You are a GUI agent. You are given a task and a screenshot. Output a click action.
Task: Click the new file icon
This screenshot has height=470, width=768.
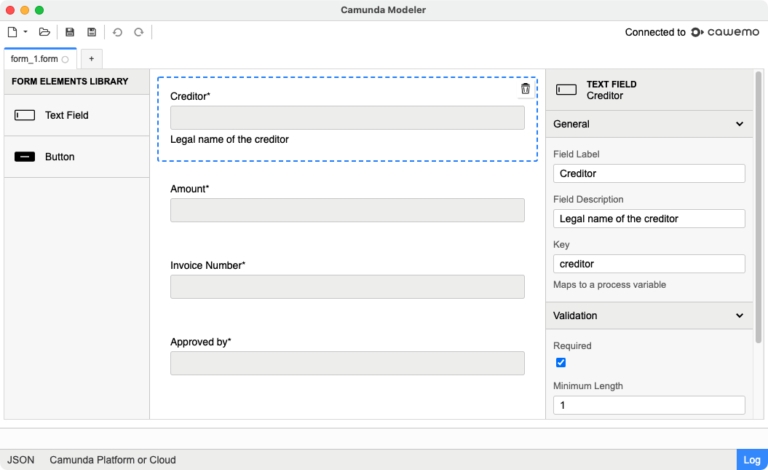12,32
